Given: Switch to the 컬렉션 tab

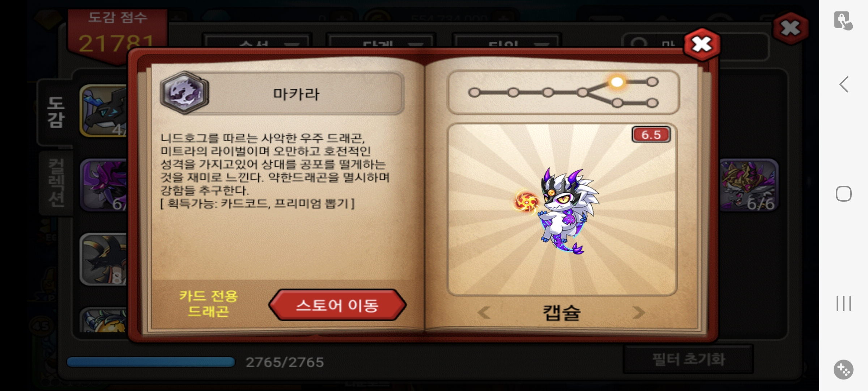Looking at the screenshot, I should pos(56,183).
